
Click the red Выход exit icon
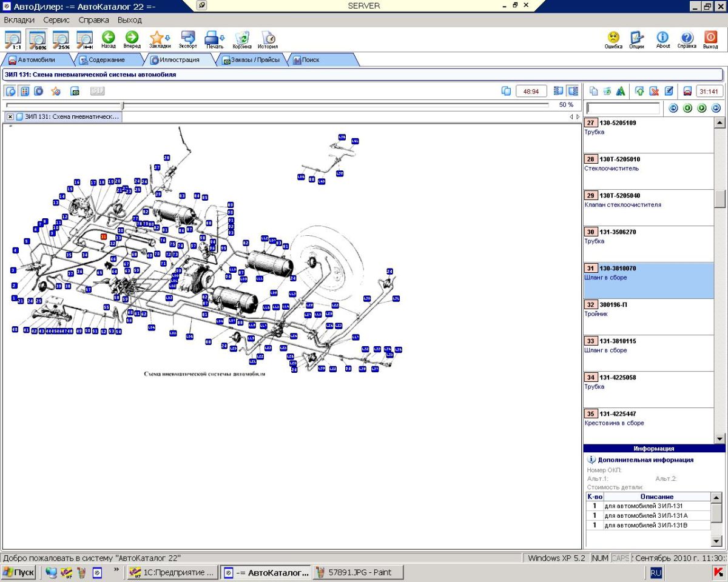pyautogui.click(x=710, y=40)
